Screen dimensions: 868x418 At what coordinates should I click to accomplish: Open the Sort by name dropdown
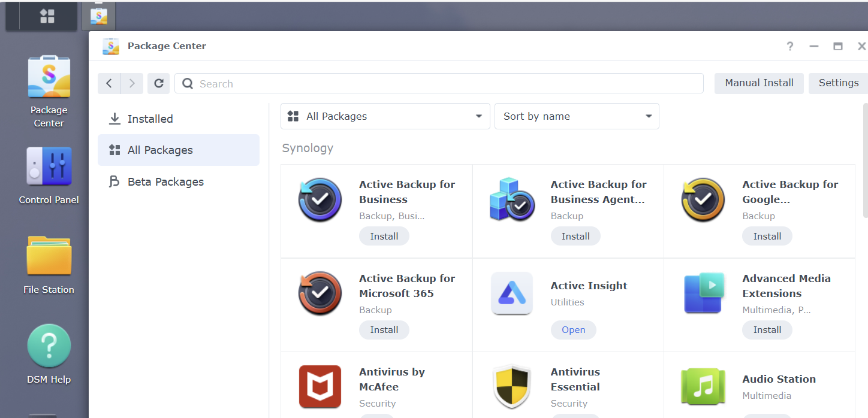pos(577,116)
